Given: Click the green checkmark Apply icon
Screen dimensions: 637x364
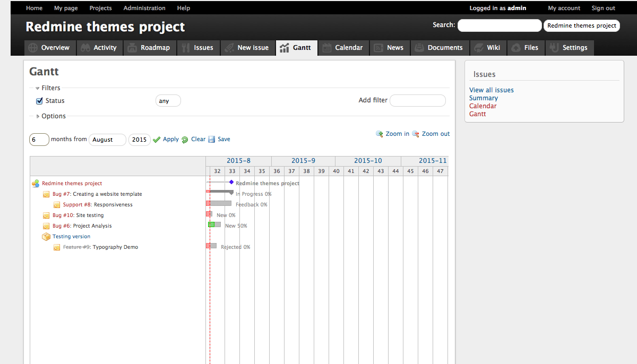Looking at the screenshot, I should pyautogui.click(x=157, y=140).
